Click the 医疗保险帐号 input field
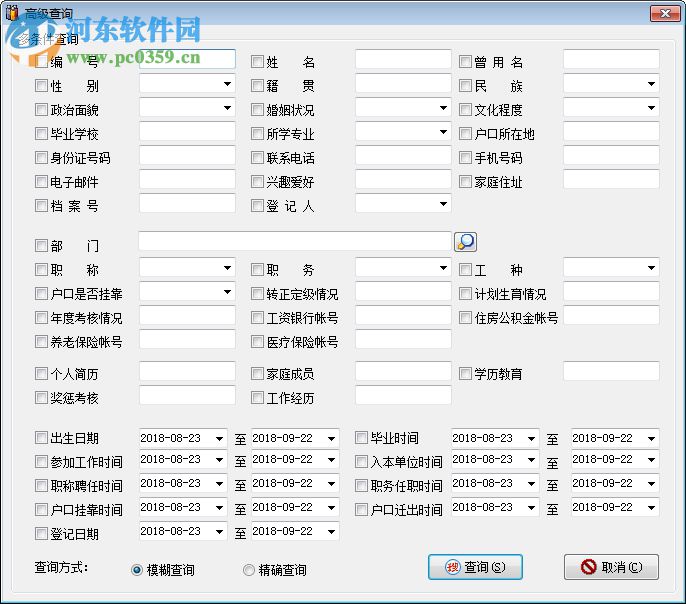686x604 pixels. click(403, 339)
